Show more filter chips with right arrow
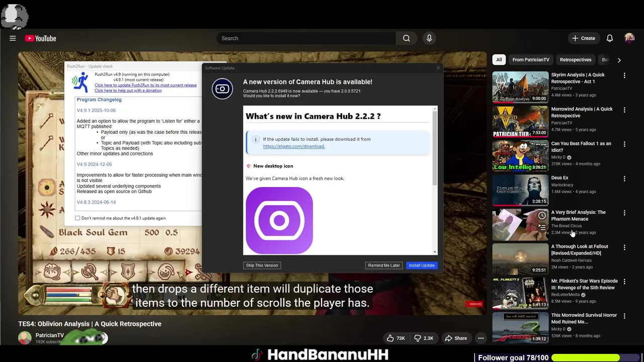The height and width of the screenshot is (362, 644). [x=619, y=60]
